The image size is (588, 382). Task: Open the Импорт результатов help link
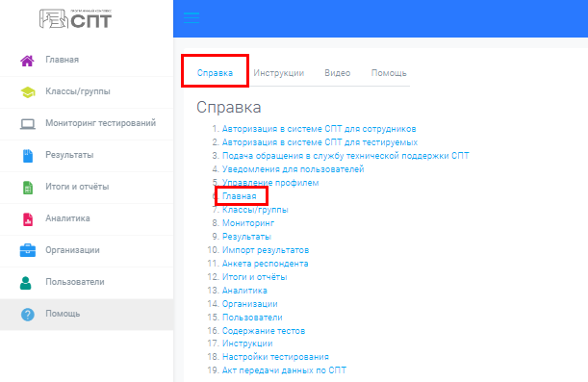point(266,250)
